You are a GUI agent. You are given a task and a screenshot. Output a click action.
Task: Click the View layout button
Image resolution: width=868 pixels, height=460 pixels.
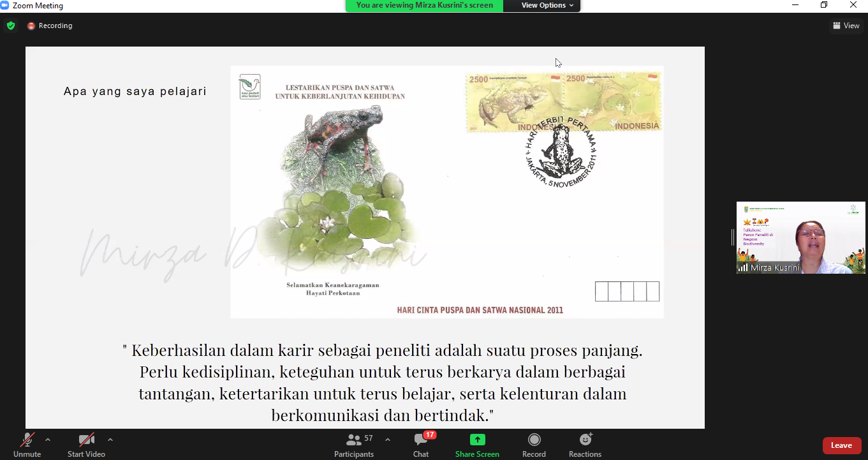pos(846,26)
